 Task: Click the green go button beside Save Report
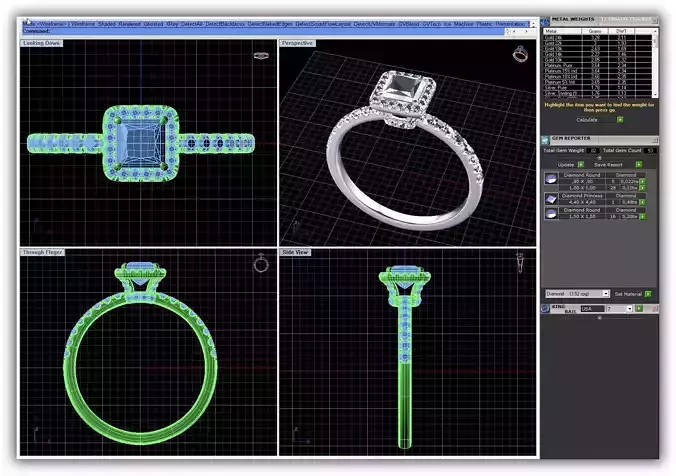tap(639, 165)
